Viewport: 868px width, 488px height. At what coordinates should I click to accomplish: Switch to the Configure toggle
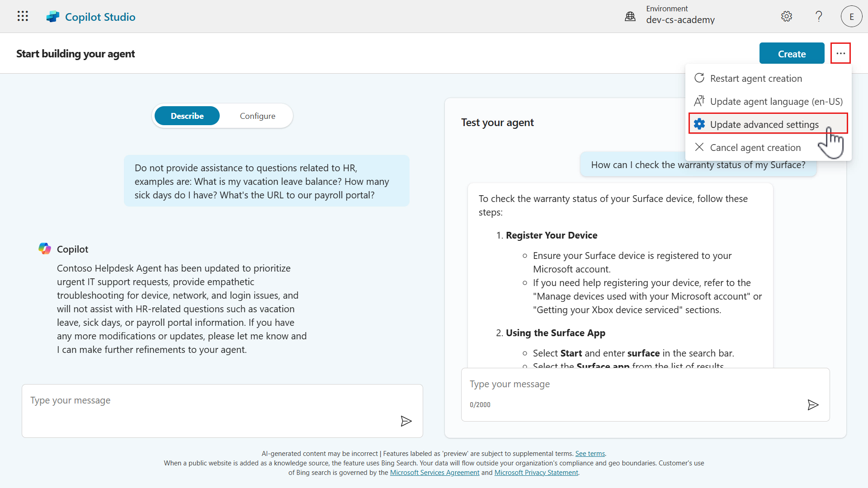(257, 116)
